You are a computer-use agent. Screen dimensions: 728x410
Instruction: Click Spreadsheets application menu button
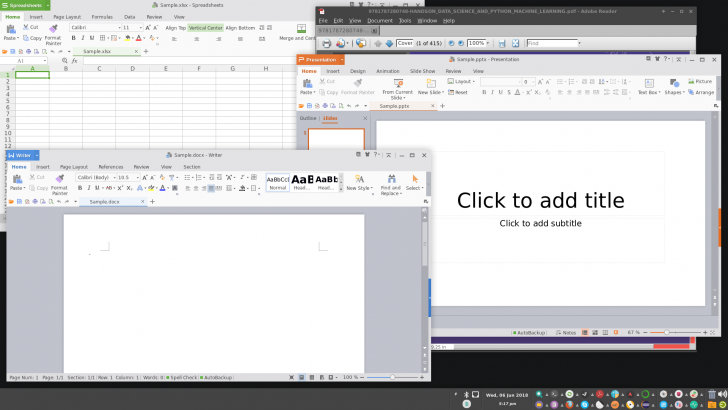25,5
